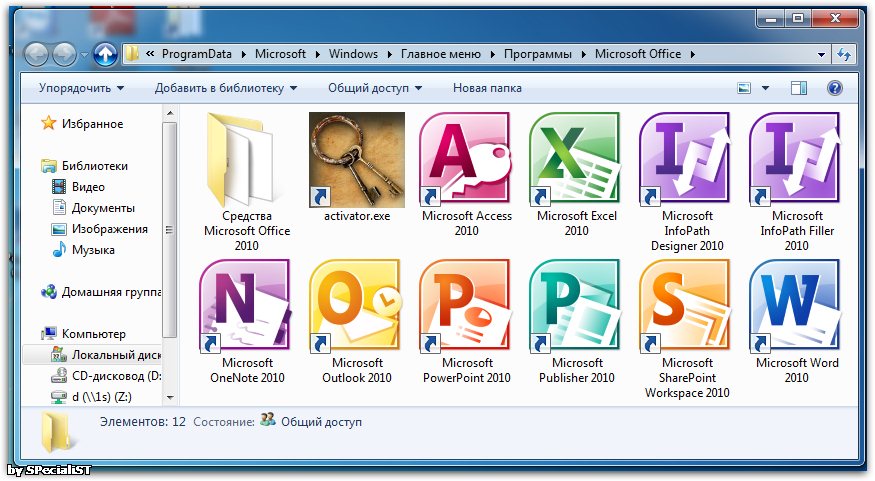Viewport: 875px width, 481px height.
Task: Open the Средства Microsoft Office 2010 folder
Action: (247, 181)
